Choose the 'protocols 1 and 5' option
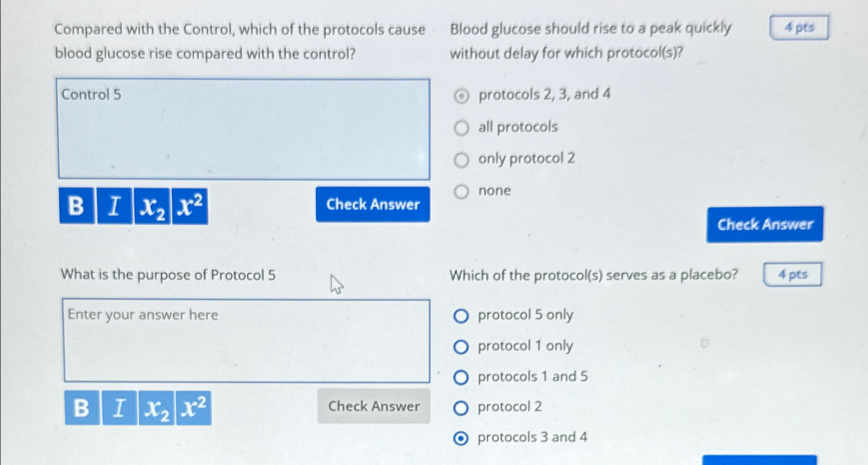 461,377
